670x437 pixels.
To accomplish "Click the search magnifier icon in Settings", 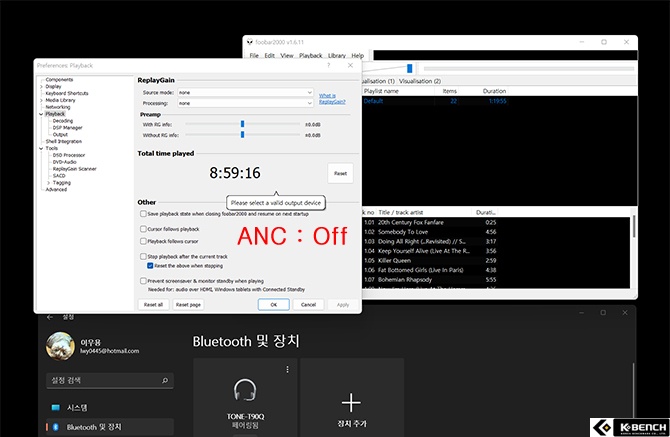I will click(165, 380).
